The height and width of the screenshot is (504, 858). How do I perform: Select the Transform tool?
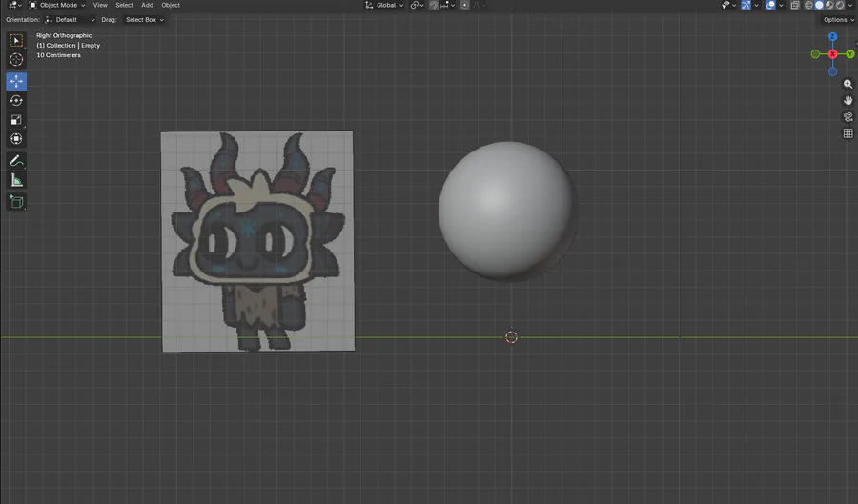pyautogui.click(x=16, y=139)
